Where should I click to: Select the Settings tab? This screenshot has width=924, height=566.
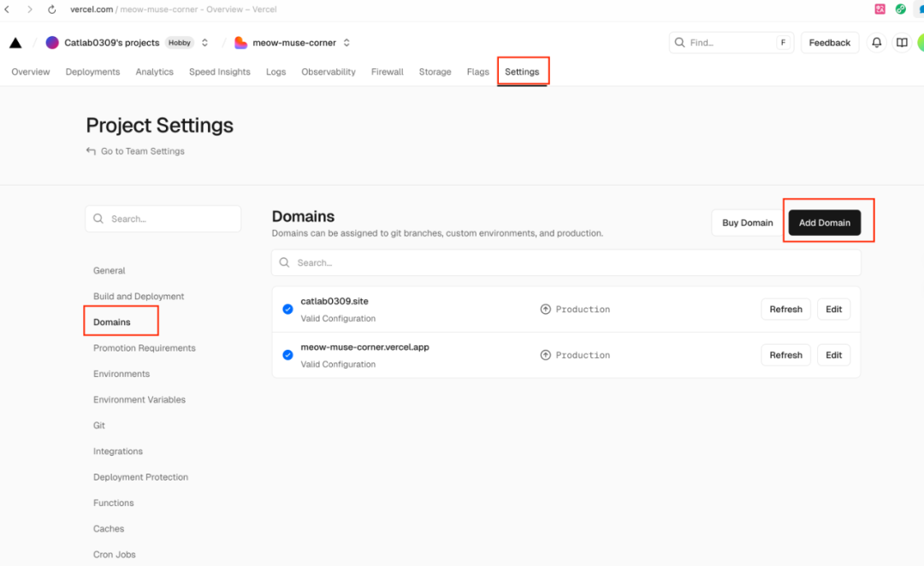tap(522, 72)
